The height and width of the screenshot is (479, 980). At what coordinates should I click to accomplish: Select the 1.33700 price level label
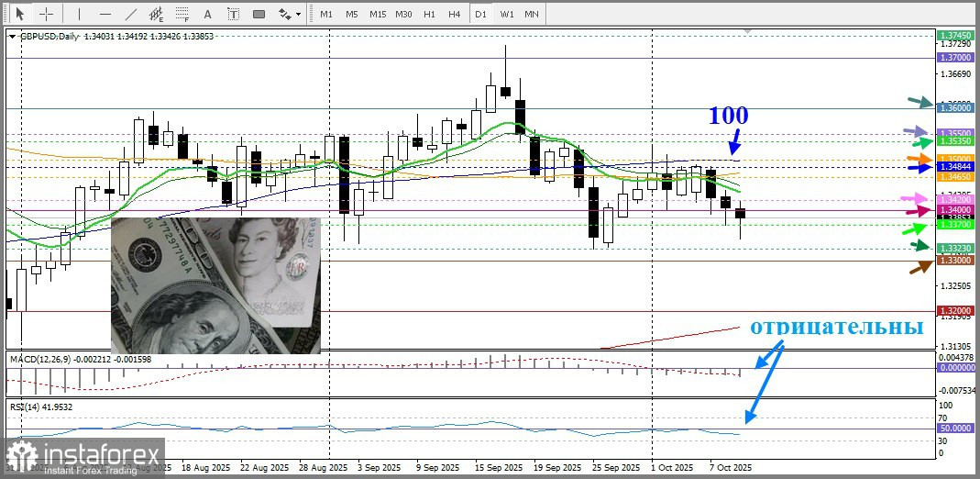pos(956,224)
